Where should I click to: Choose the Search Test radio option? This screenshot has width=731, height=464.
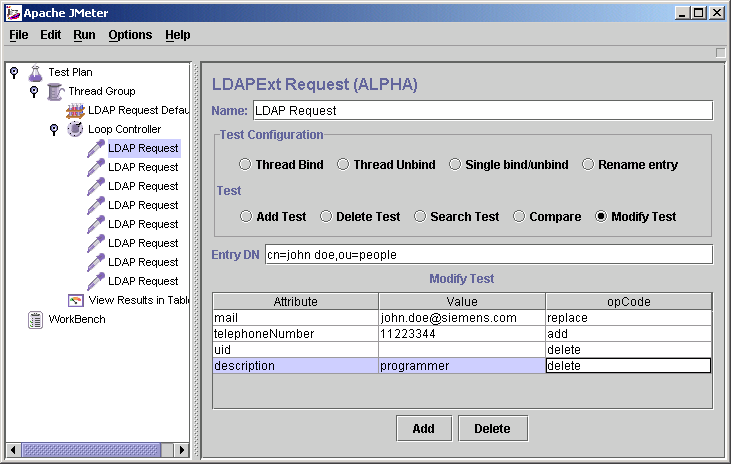(420, 217)
